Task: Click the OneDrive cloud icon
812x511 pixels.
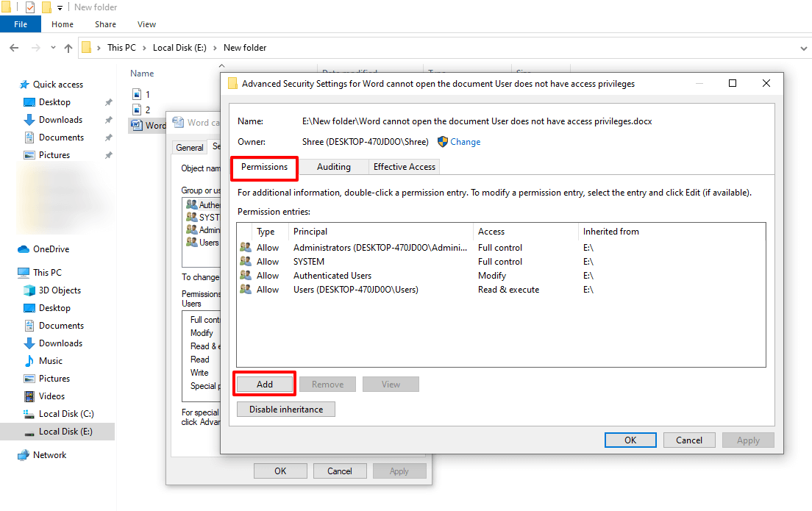Action: tap(24, 249)
